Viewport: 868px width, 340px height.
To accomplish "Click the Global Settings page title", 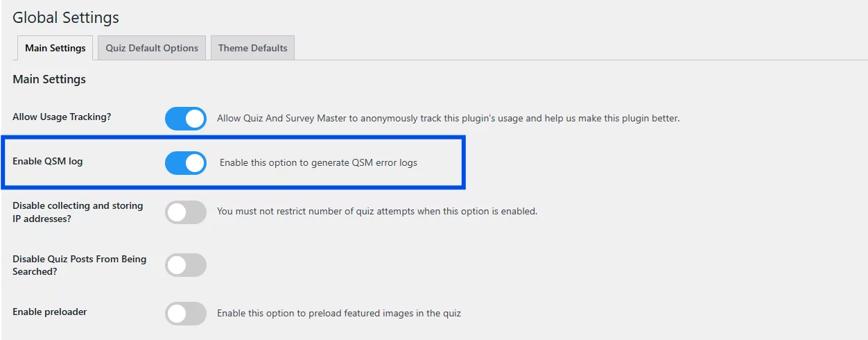I will pos(66,17).
